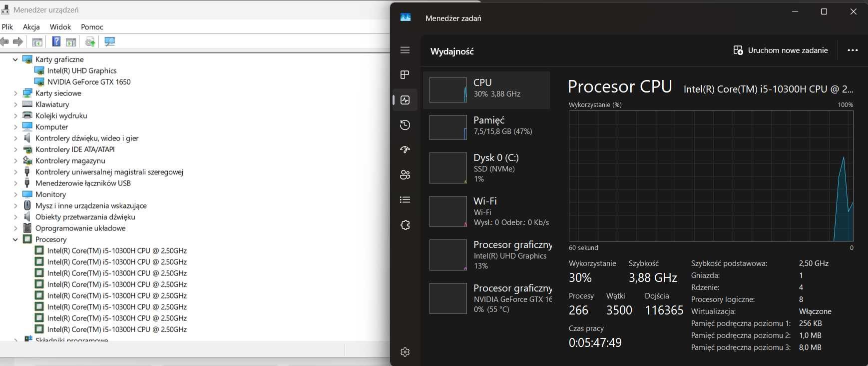The width and height of the screenshot is (868, 366).
Task: Open the Pomoc menu
Action: tap(92, 26)
